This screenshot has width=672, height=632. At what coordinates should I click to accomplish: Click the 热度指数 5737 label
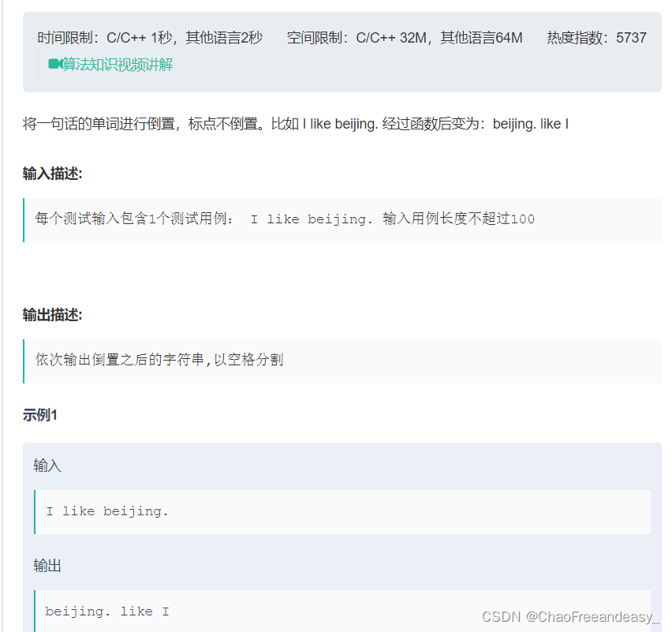click(596, 38)
